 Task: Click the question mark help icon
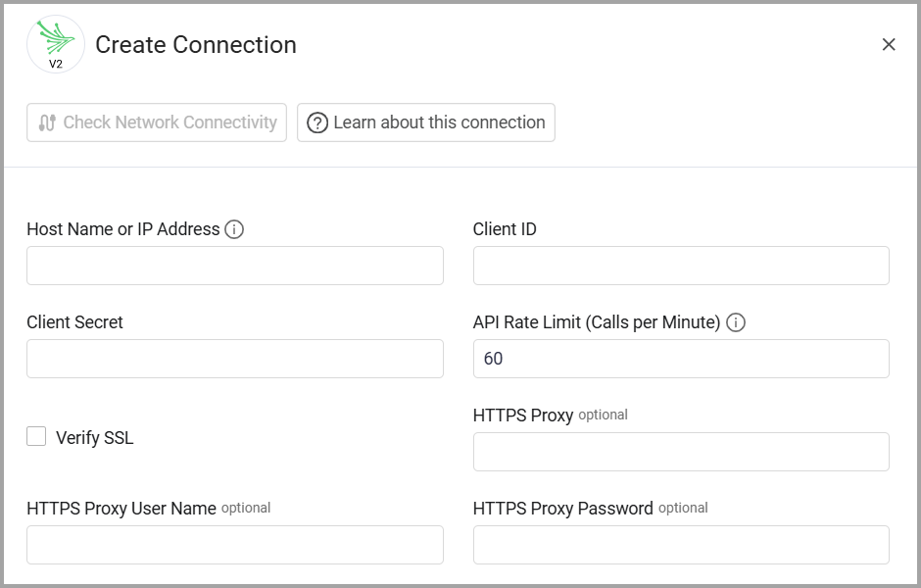[x=317, y=122]
